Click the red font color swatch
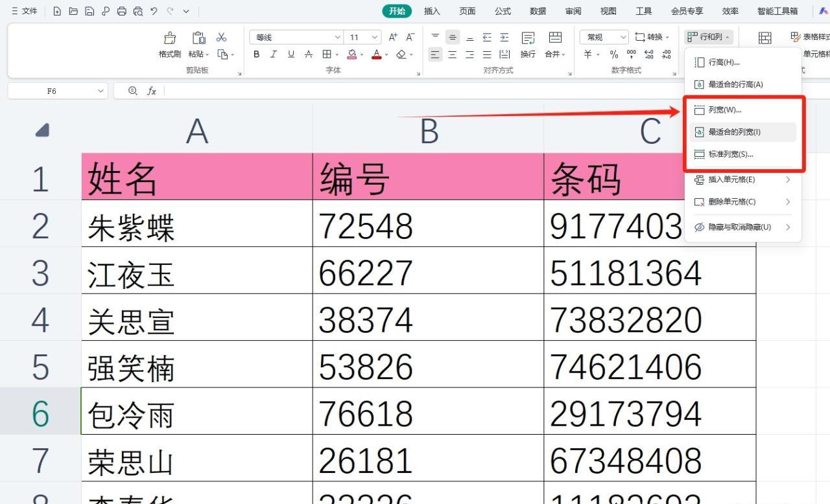This screenshot has height=504, width=830. tap(377, 54)
